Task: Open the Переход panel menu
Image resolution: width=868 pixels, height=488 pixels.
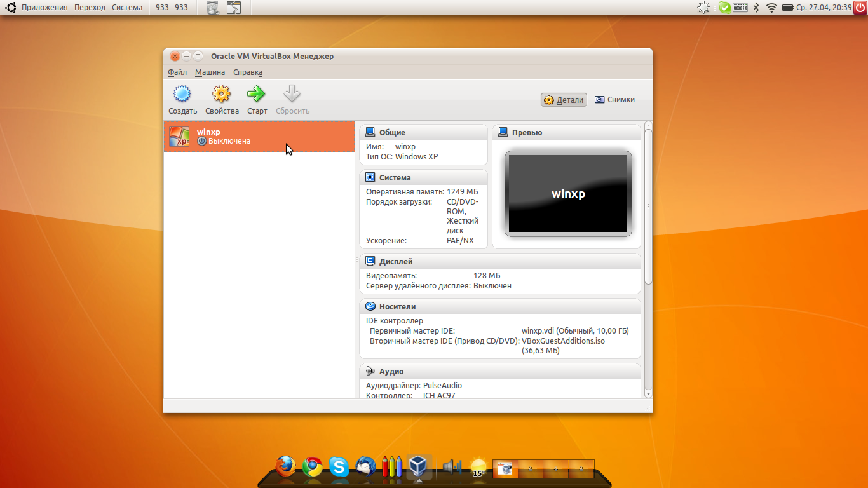Action: (90, 8)
